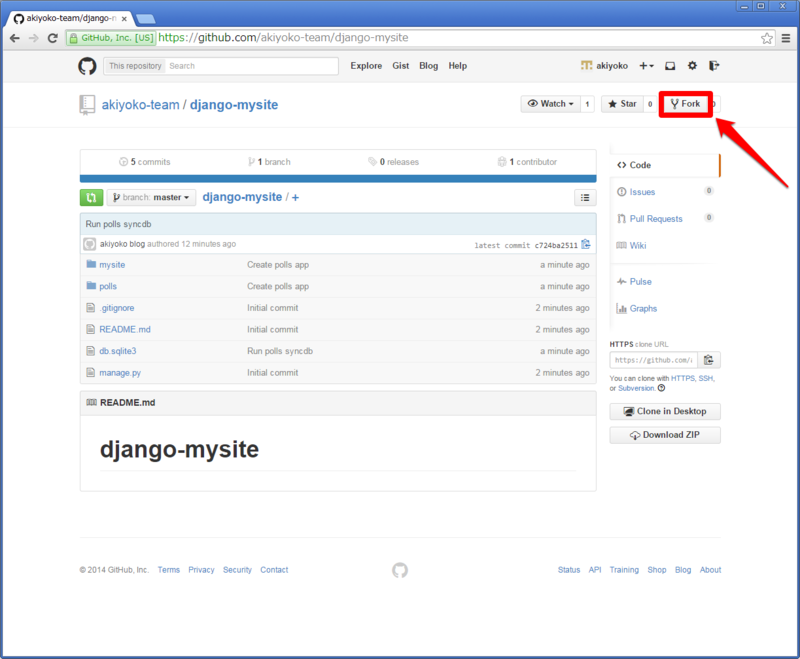
Task: Open the Watch dropdown
Action: 551,104
